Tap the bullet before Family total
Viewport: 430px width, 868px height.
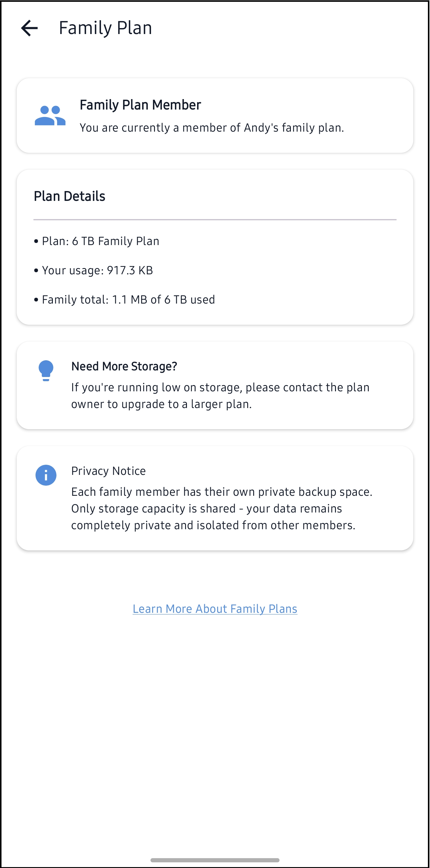pos(36,300)
